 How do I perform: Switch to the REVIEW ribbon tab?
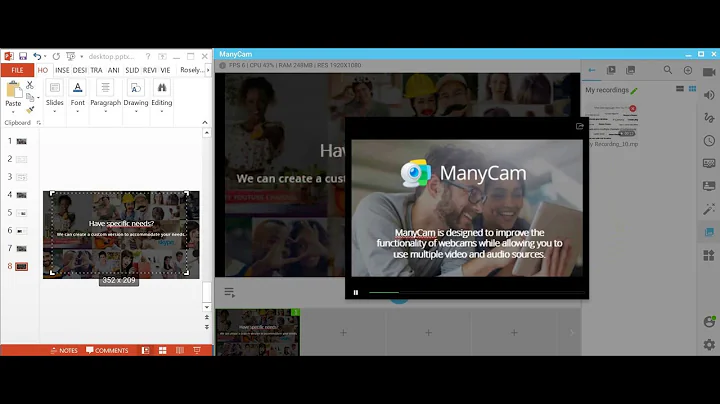[x=149, y=70]
